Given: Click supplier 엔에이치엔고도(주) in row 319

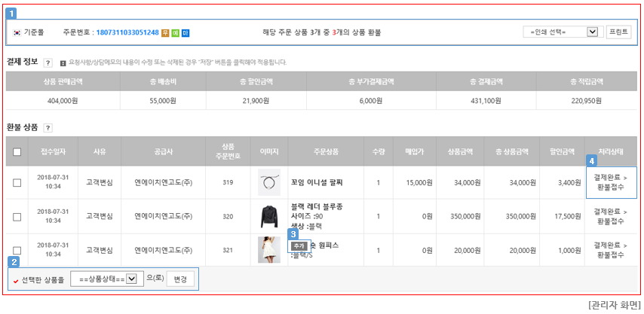Looking at the screenshot, I should point(164,183).
